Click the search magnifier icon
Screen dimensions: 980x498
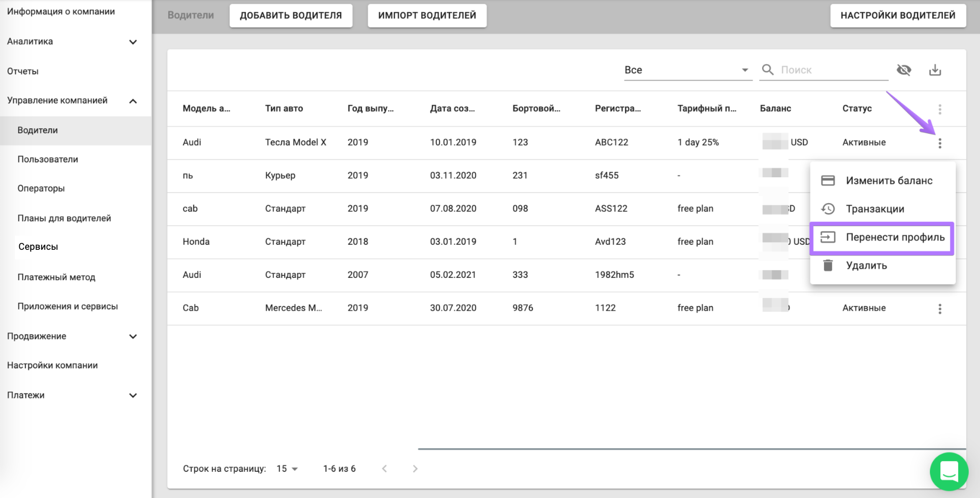(x=767, y=70)
